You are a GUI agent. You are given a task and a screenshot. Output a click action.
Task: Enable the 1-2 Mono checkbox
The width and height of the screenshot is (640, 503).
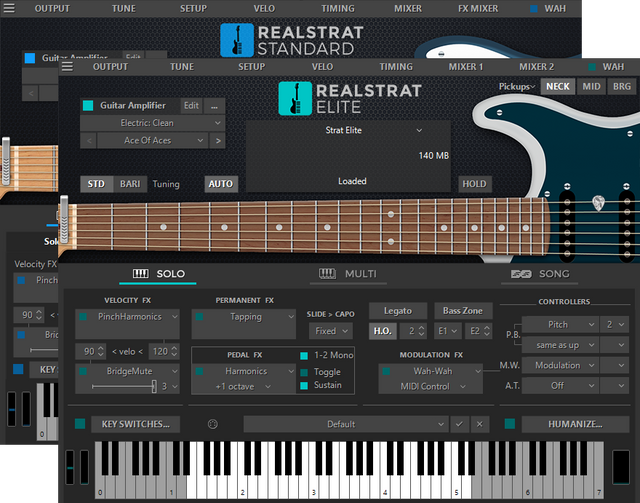point(305,356)
